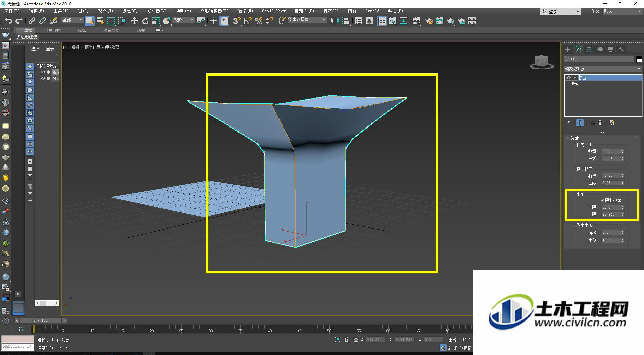
Task: Toggle visibility eye for Plan row
Action: coord(43,78)
